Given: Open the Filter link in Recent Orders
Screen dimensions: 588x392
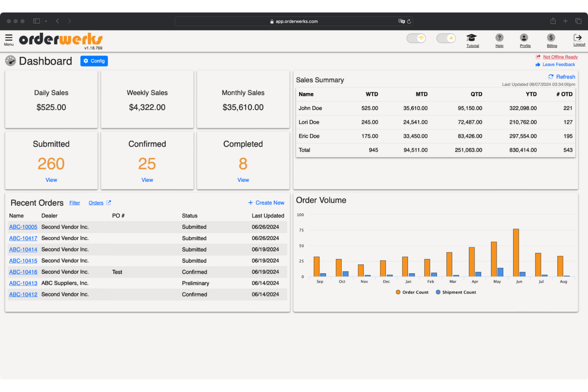Looking at the screenshot, I should 75,203.
